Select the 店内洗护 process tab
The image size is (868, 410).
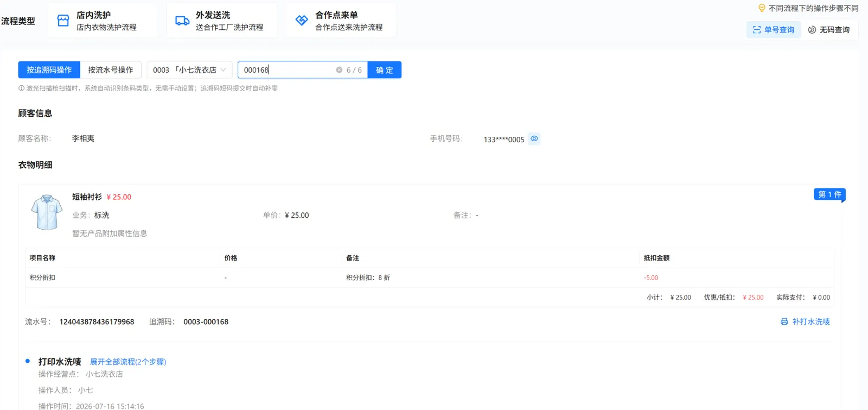(x=103, y=21)
